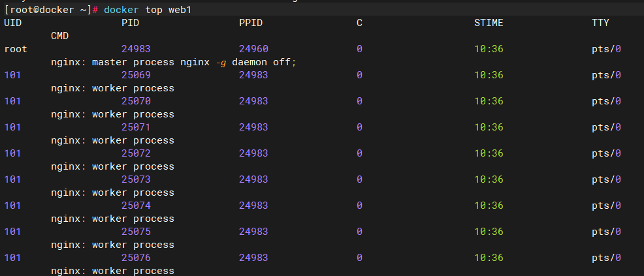Click the 'docker top web1' command text
Screen dimensions: 644x276
148,10
